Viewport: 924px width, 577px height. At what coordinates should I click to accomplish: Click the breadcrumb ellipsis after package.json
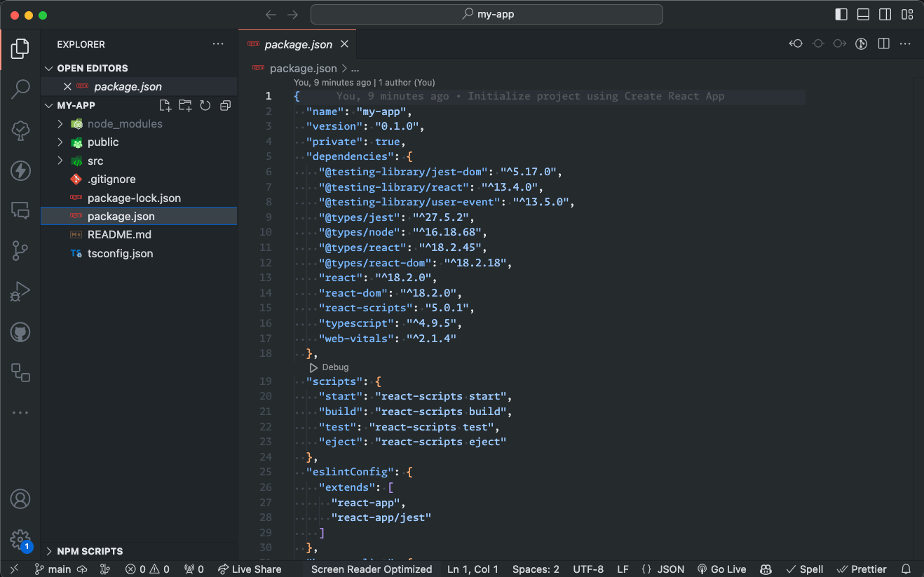[355, 68]
